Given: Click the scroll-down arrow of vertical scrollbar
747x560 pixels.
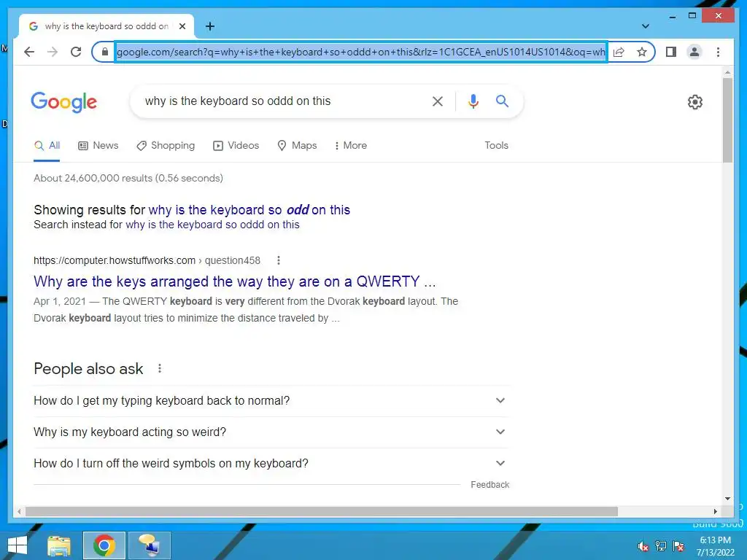Looking at the screenshot, I should tap(727, 499).
